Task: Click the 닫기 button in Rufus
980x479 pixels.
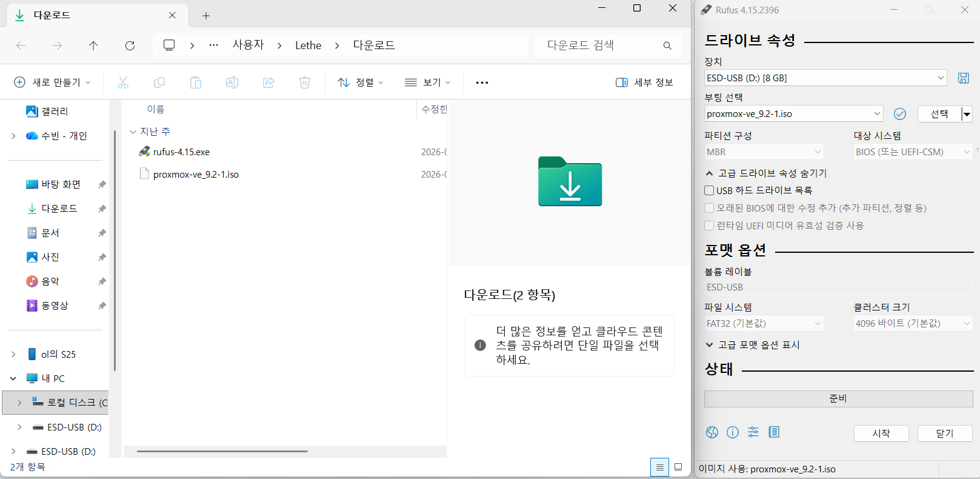Action: pos(945,434)
